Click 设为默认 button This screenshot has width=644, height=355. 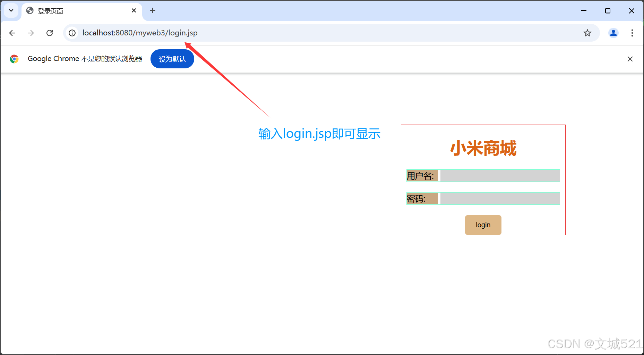click(172, 59)
